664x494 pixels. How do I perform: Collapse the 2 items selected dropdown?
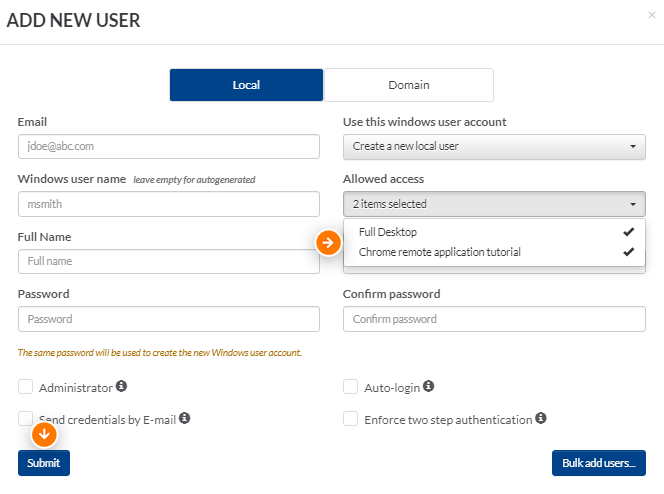click(x=494, y=204)
